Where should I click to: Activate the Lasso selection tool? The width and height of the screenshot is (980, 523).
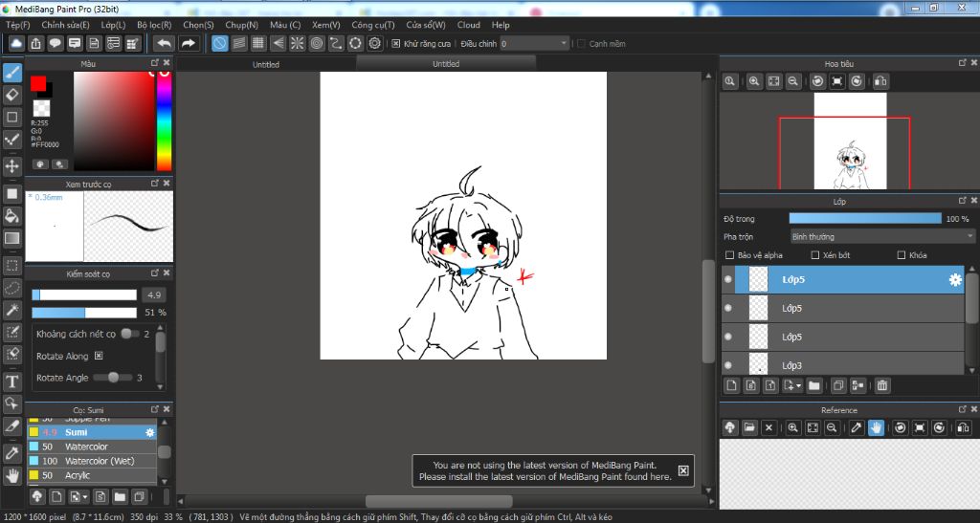[x=11, y=288]
